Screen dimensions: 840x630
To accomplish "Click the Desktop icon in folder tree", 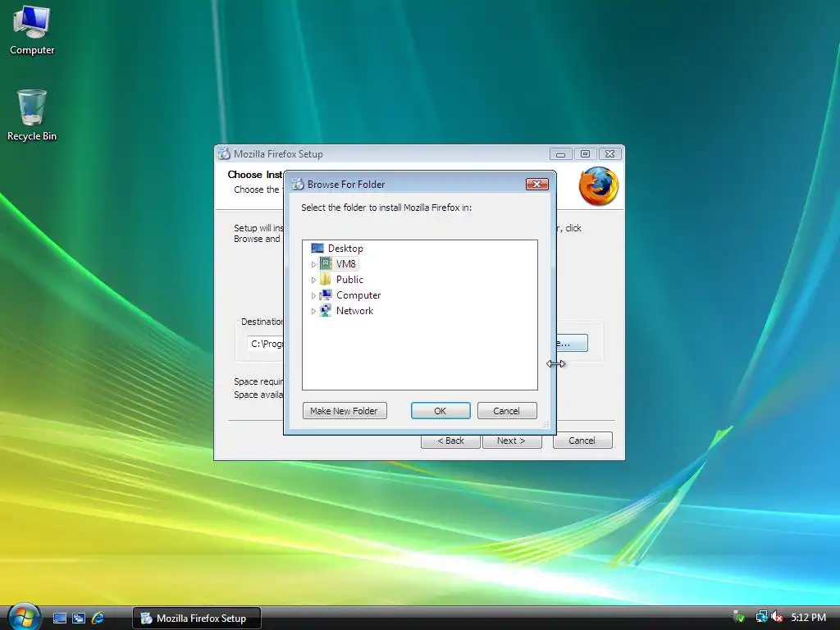I will pyautogui.click(x=317, y=248).
